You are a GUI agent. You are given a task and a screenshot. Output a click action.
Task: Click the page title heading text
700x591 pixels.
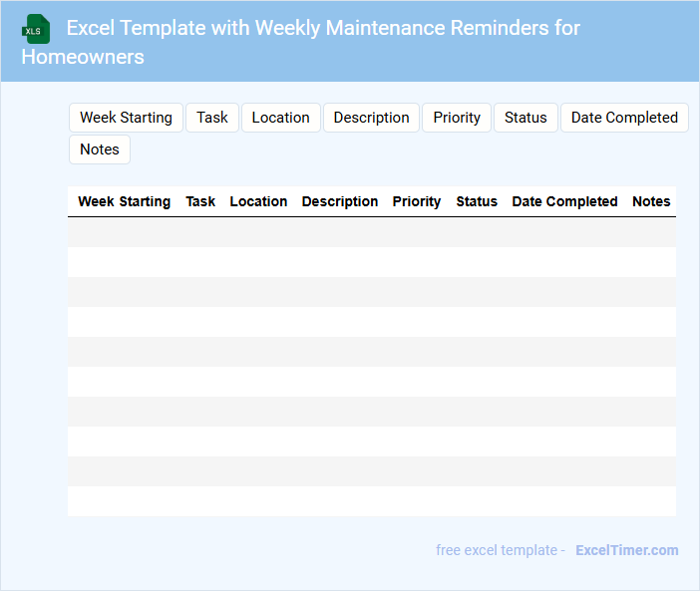pos(323,28)
